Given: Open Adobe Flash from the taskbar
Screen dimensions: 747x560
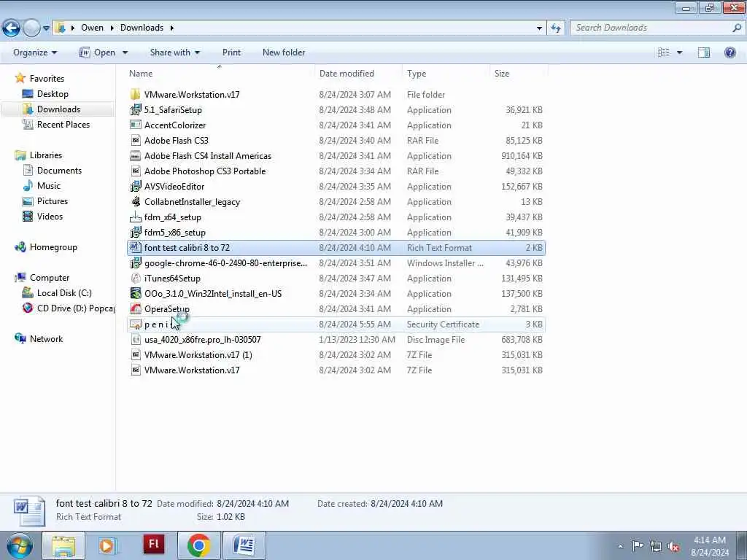Looking at the screenshot, I should pyautogui.click(x=154, y=545).
